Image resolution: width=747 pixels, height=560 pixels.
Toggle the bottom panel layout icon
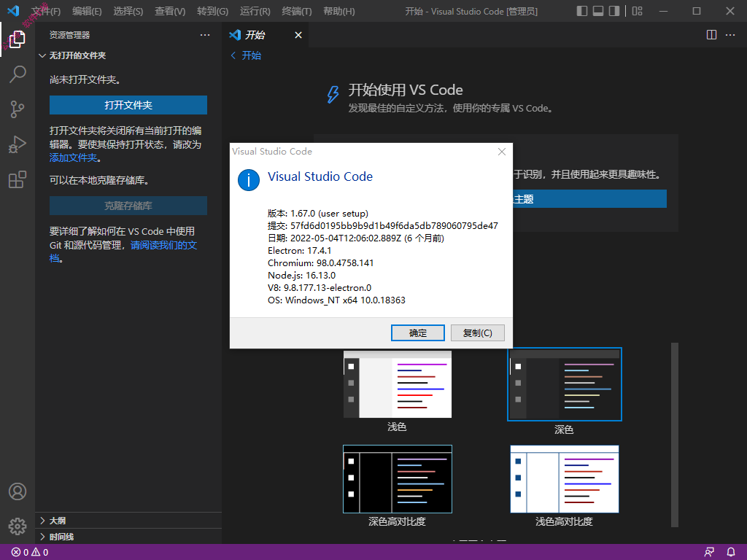click(x=598, y=11)
